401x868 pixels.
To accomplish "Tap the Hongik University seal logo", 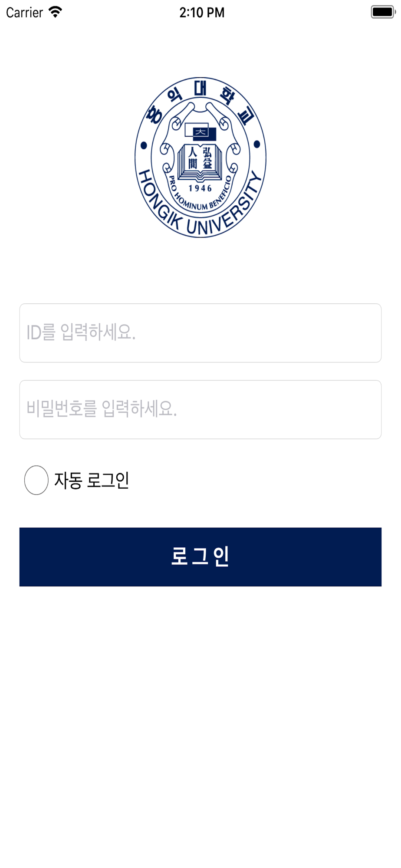I will point(200,157).
